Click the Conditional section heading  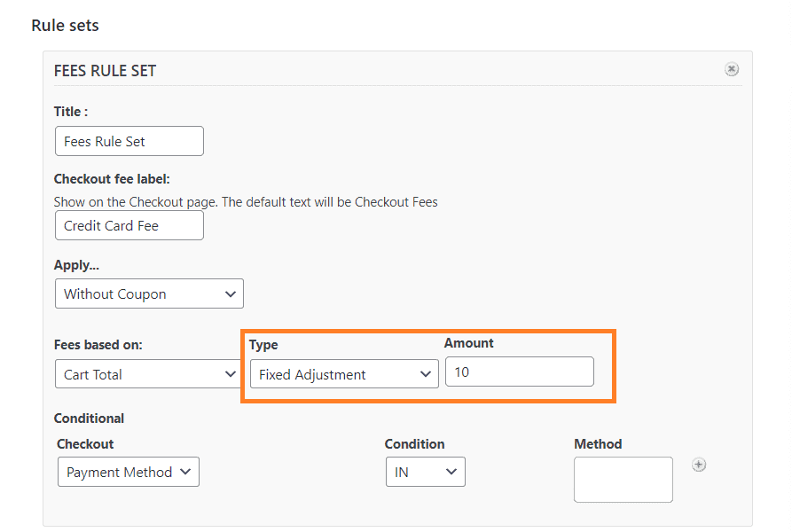(89, 419)
